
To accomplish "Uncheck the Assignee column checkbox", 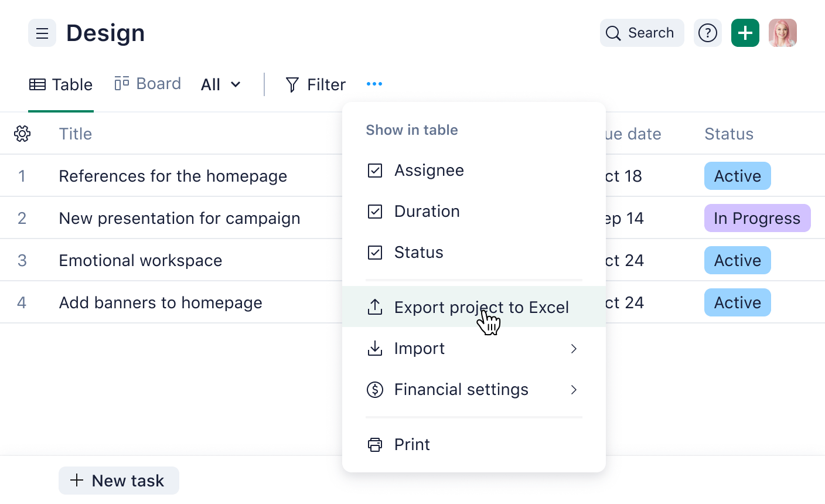I will point(375,171).
